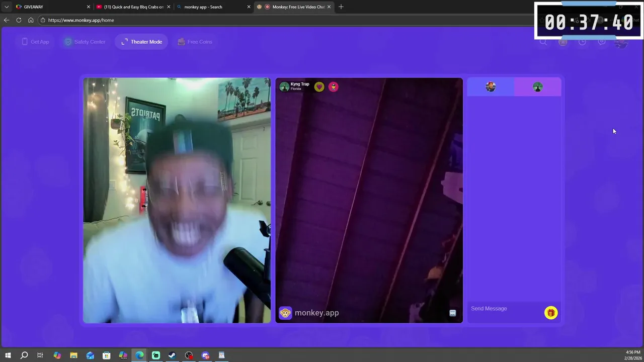Open OBS Studio from the taskbar
The height and width of the screenshot is (362, 644).
(x=189, y=355)
